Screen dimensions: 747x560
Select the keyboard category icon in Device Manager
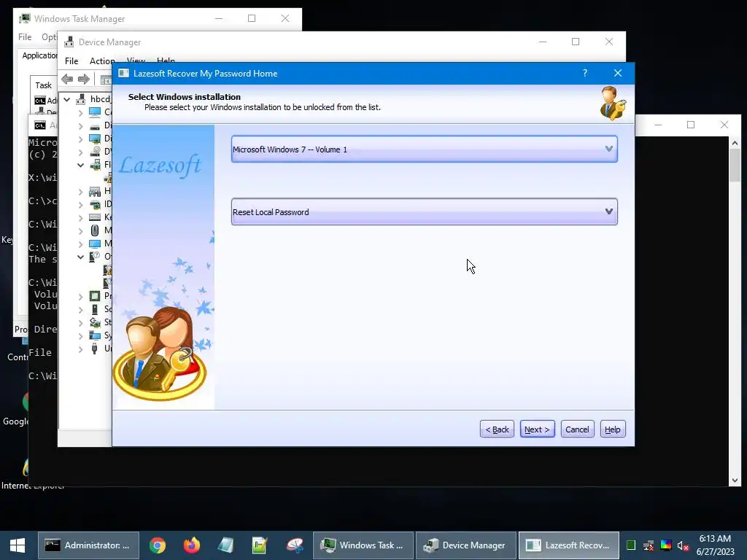95,217
